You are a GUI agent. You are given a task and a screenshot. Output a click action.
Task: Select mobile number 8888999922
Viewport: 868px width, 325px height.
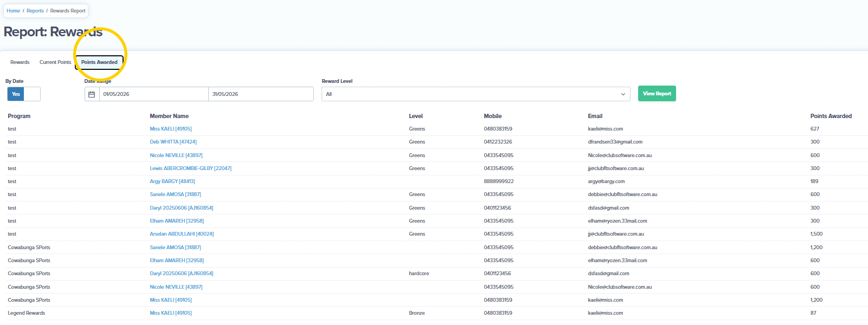point(499,181)
